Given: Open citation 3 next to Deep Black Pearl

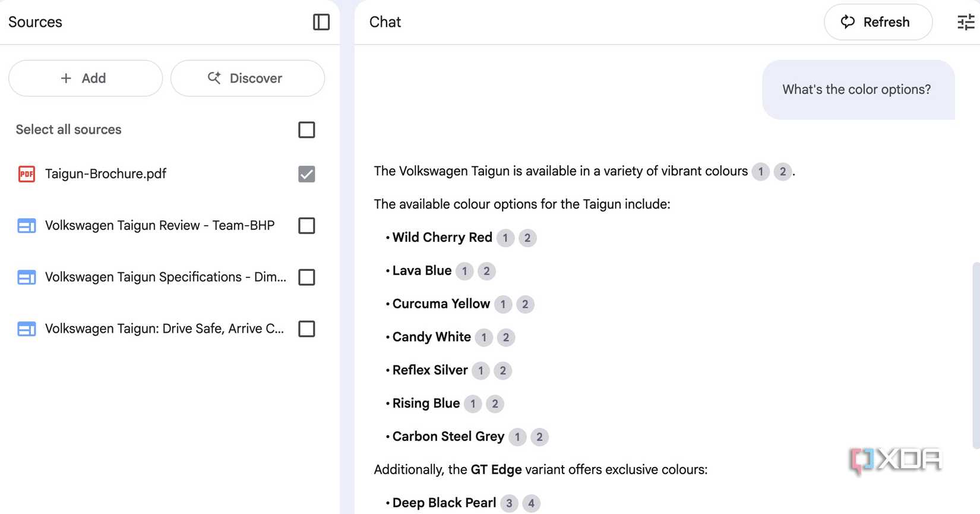Looking at the screenshot, I should click(509, 503).
